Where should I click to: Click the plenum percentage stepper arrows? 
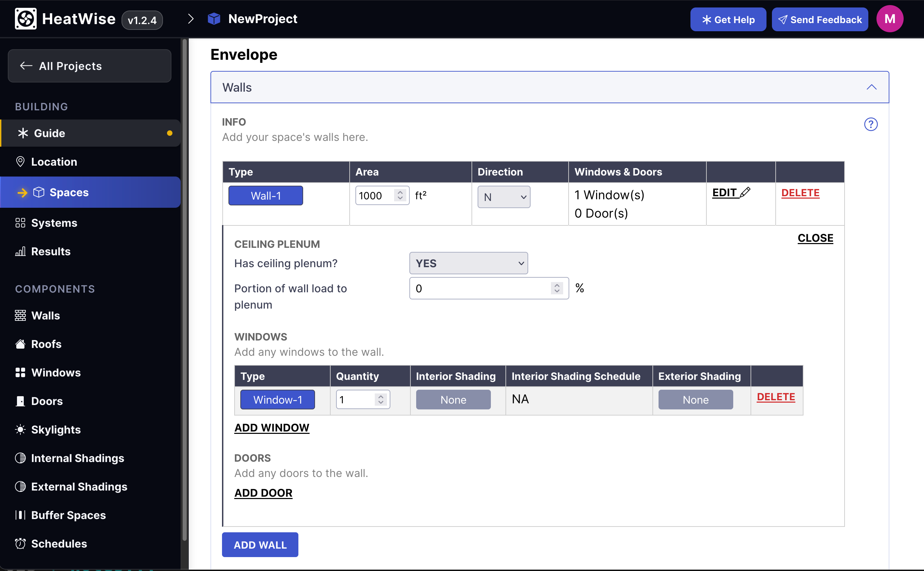[x=557, y=288]
